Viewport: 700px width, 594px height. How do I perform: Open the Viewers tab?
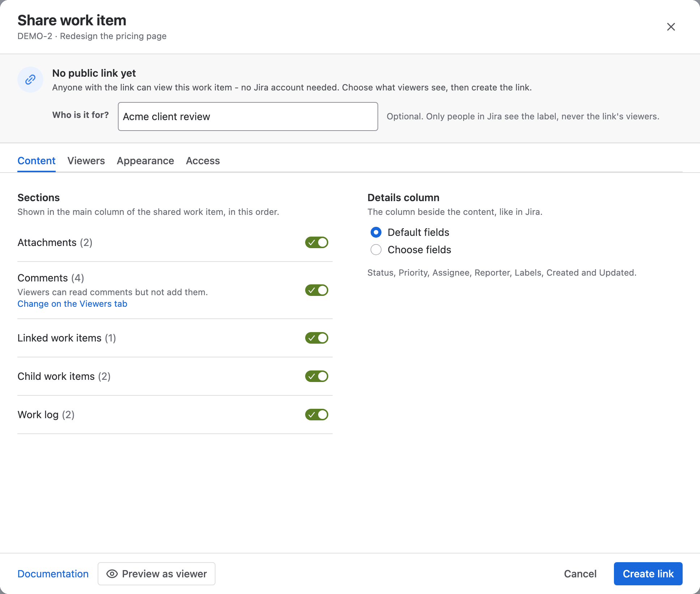[x=86, y=161]
